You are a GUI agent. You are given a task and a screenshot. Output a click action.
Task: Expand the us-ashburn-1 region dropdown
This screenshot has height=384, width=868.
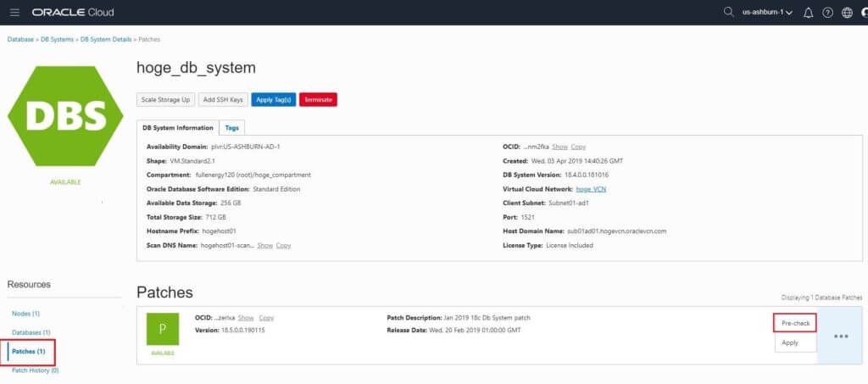(767, 13)
